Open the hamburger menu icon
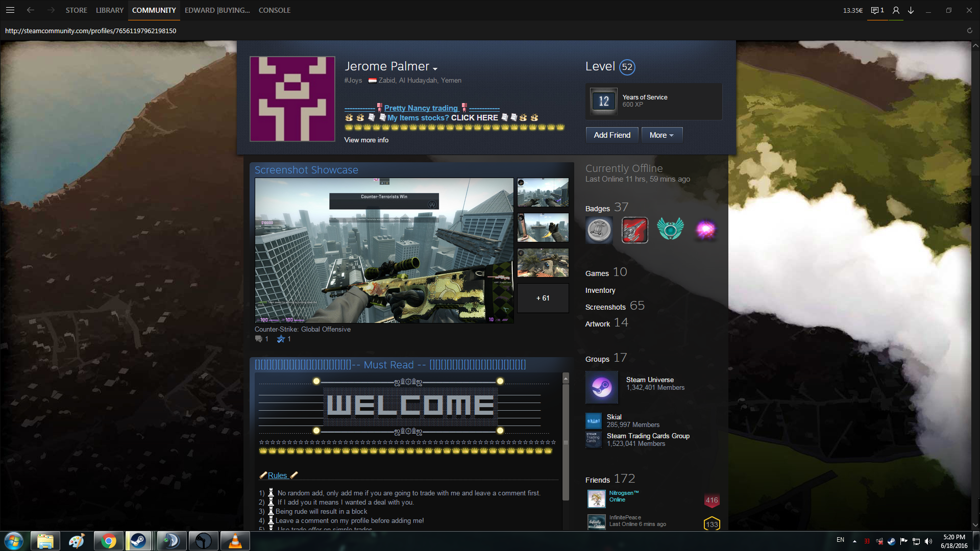The height and width of the screenshot is (551, 980). pos(10,10)
